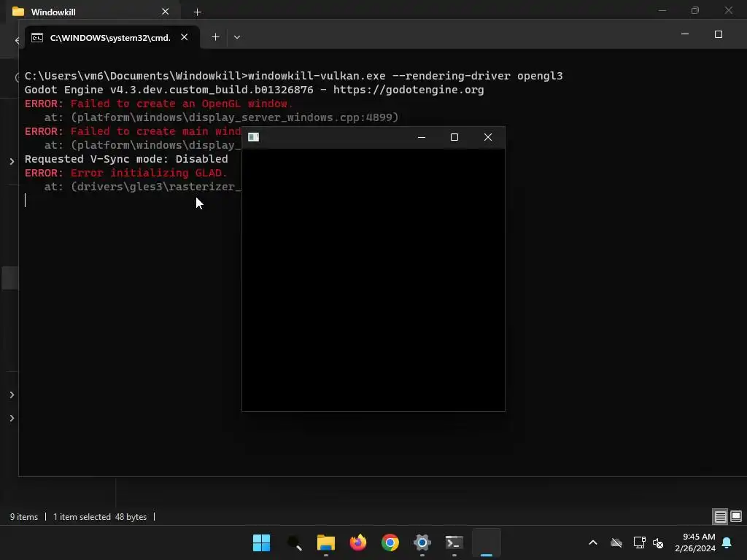Switch Explorer to details view
747x560 pixels.
click(x=720, y=516)
